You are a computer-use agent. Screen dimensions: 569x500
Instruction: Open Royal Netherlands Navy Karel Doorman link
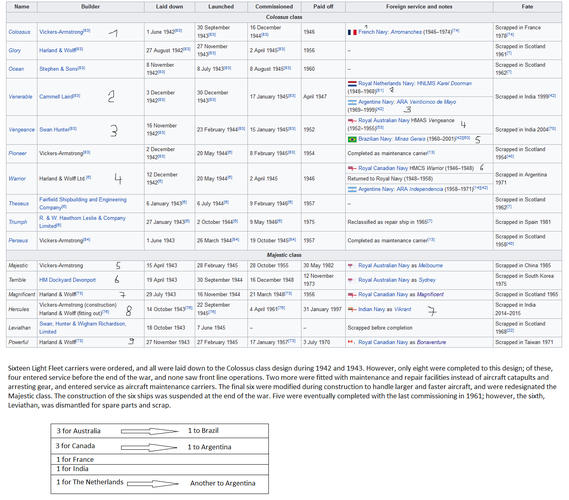[x=415, y=83]
